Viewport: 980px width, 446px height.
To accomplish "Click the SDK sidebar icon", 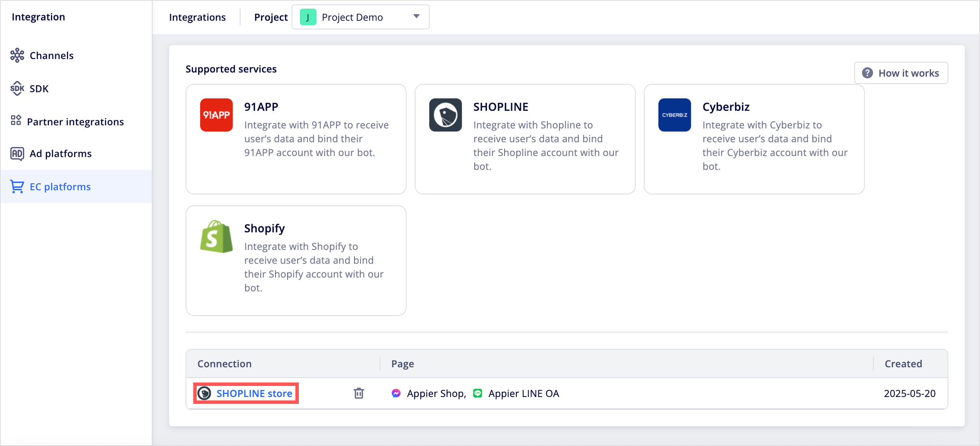I will pyautogui.click(x=17, y=89).
